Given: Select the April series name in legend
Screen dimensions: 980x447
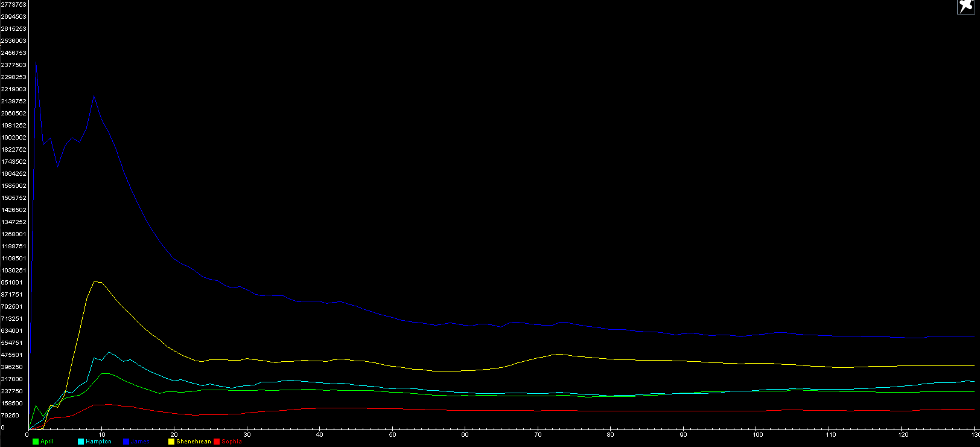Looking at the screenshot, I should click(x=47, y=442).
